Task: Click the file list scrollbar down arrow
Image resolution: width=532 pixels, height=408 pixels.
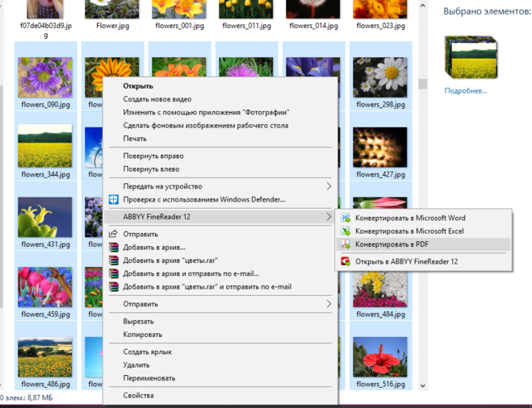Action: pos(422,385)
